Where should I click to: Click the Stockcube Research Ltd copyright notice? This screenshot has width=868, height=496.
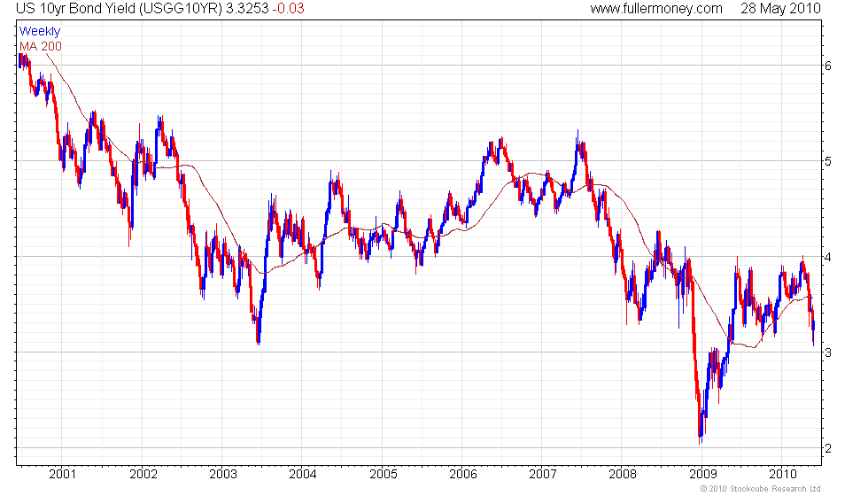(760, 489)
